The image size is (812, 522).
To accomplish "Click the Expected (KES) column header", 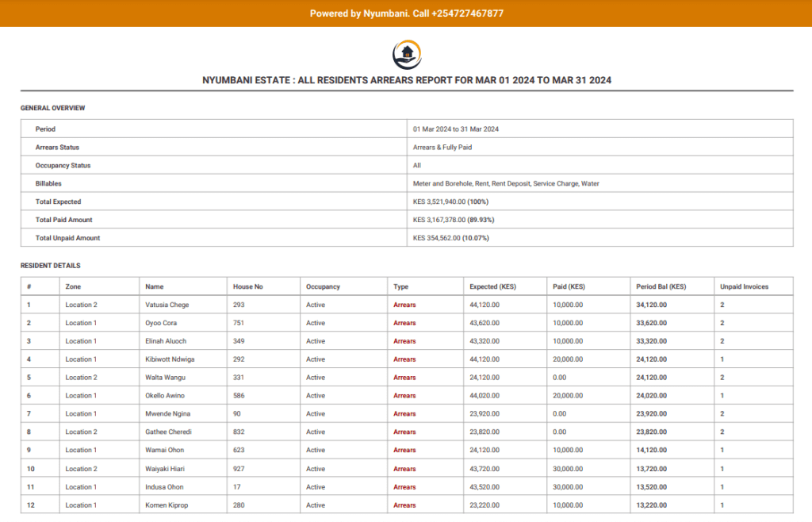I will click(495, 286).
